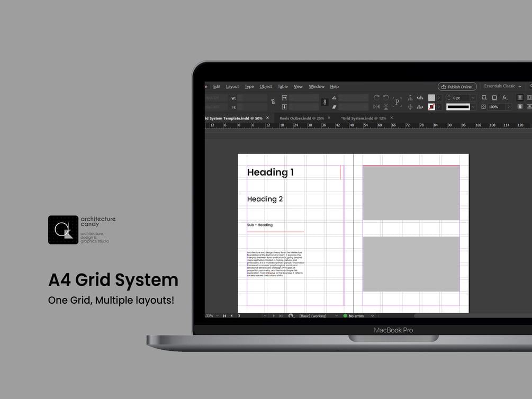Screen dimensions: 532x399
Task: Close the Grid System Template.indd tab
Action: pos(267,117)
